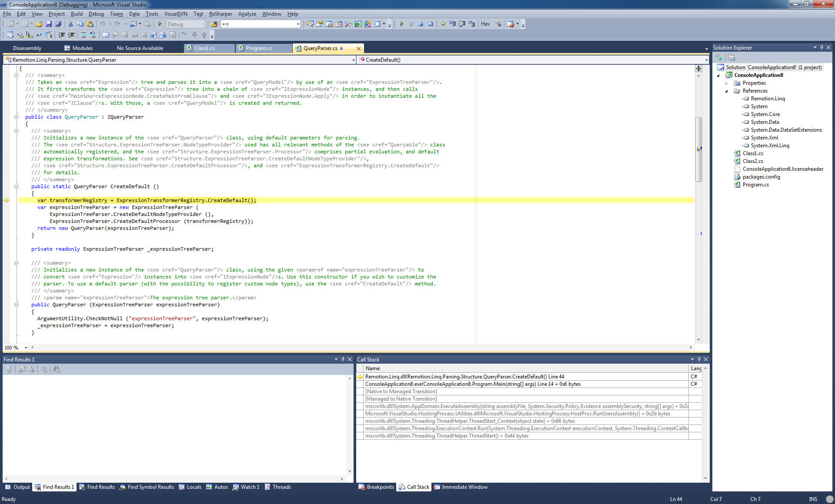Click the editor vertical scrollbar thumb
This screenshot has height=504, width=835.
click(698, 149)
